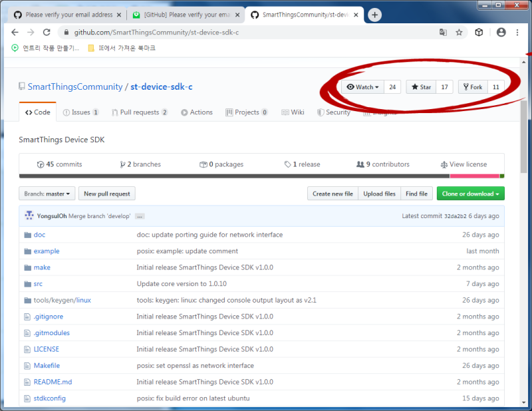Open View license link
The image size is (532, 411).
click(x=464, y=164)
